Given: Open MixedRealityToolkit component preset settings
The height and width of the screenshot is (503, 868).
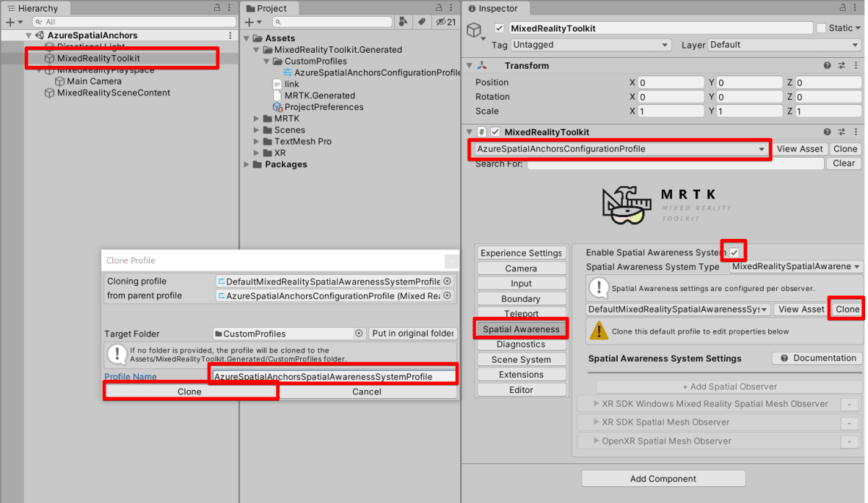Looking at the screenshot, I should point(842,132).
